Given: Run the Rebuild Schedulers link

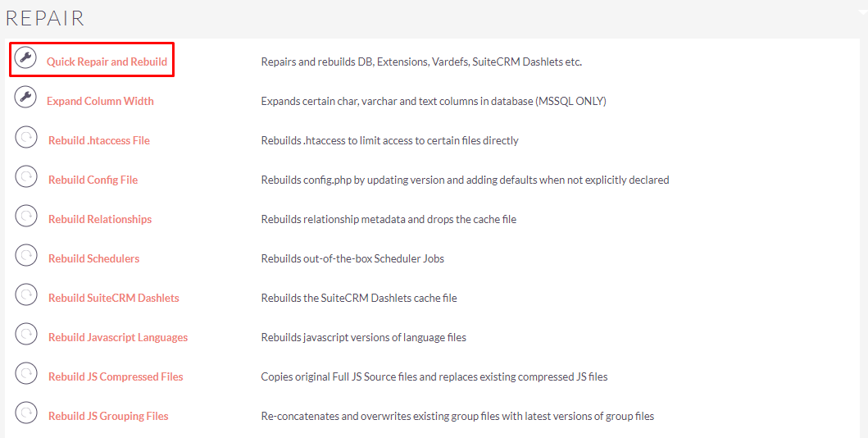Looking at the screenshot, I should pos(93,258).
